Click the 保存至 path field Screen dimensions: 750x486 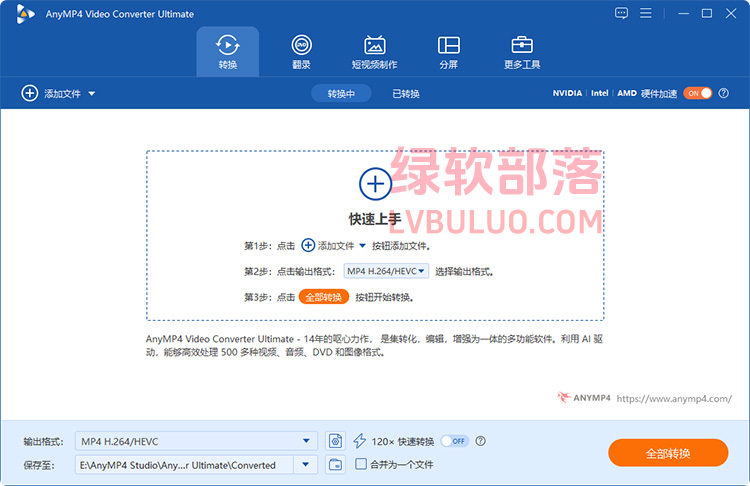[184, 464]
